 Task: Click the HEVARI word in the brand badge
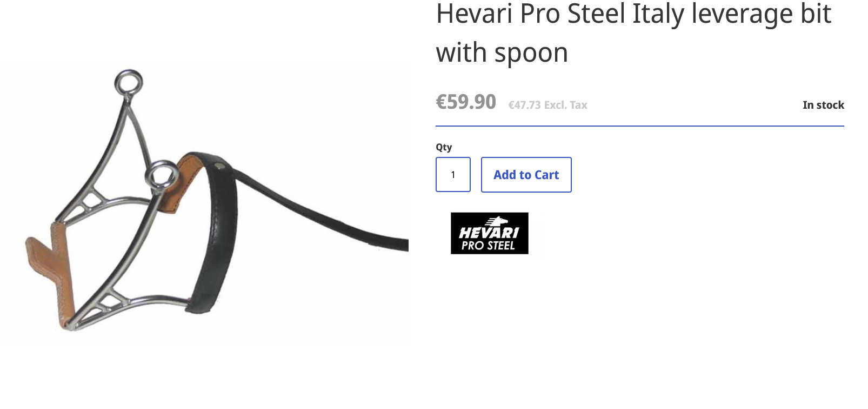click(489, 233)
